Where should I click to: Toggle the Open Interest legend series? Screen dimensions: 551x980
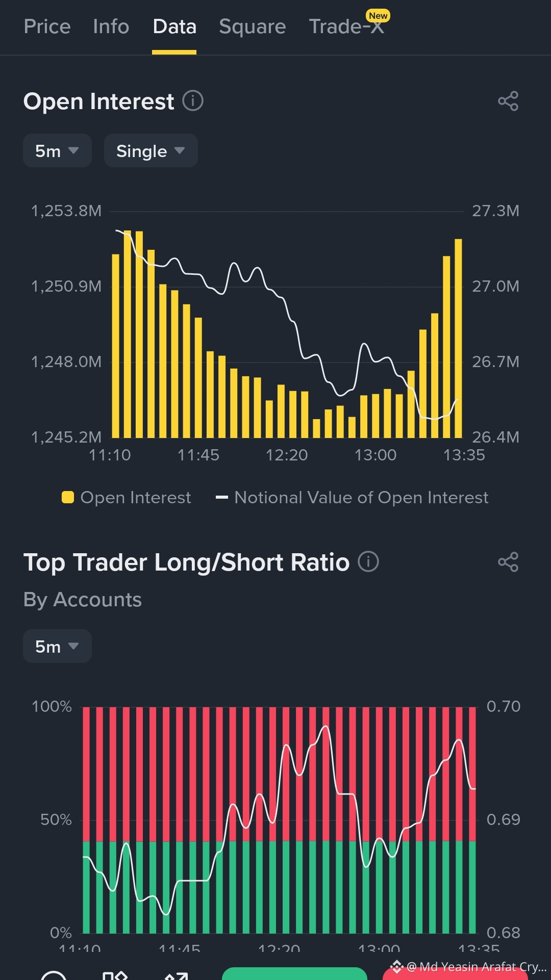tap(126, 497)
